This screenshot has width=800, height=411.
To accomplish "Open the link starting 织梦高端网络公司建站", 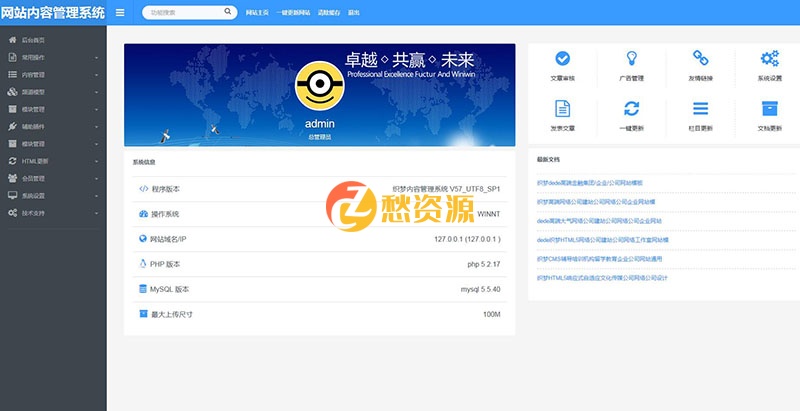I will coord(596,202).
